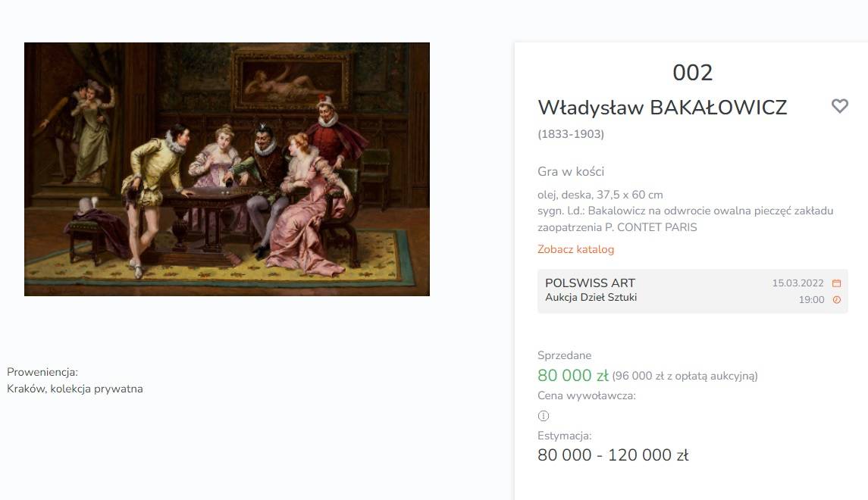Click the artist lifespan (1833-1903)
The image size is (868, 500).
tap(570, 134)
